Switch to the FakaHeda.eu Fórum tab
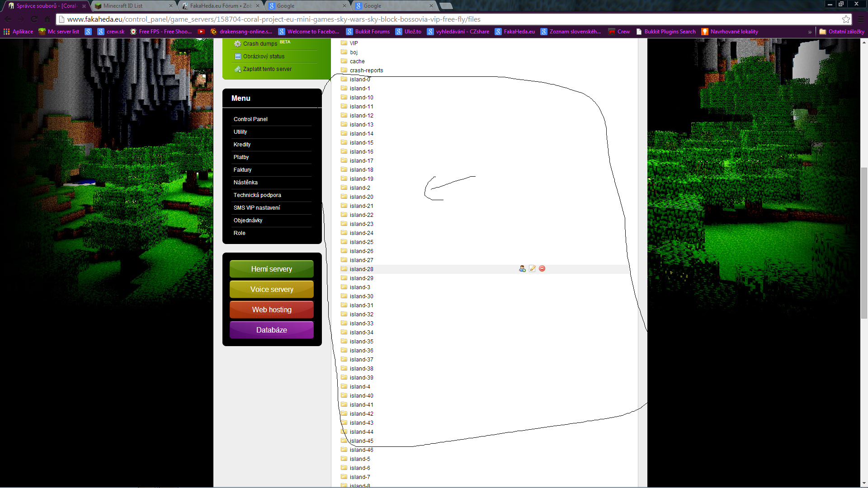The width and height of the screenshot is (868, 488). [x=220, y=6]
